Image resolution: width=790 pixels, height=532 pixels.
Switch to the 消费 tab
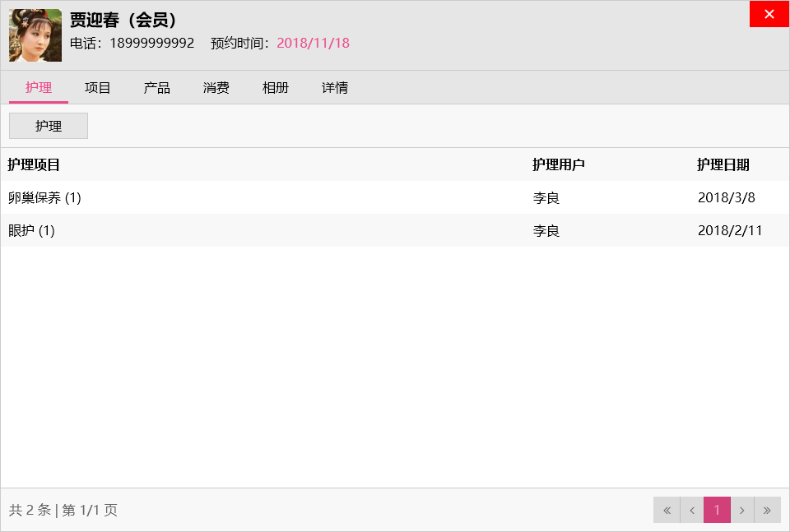point(216,88)
